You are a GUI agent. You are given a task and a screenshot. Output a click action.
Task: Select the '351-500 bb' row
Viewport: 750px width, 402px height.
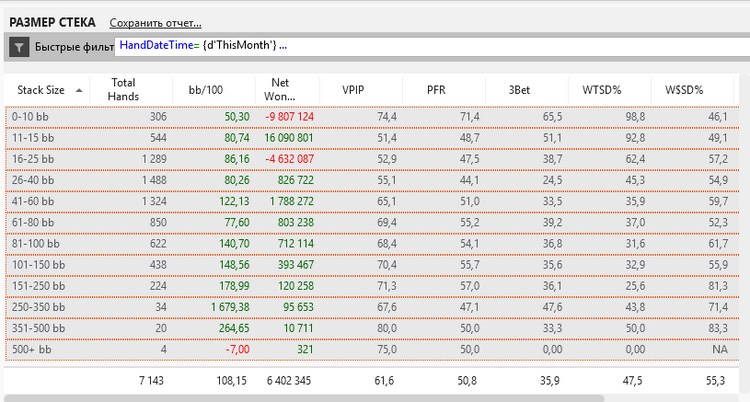372,328
